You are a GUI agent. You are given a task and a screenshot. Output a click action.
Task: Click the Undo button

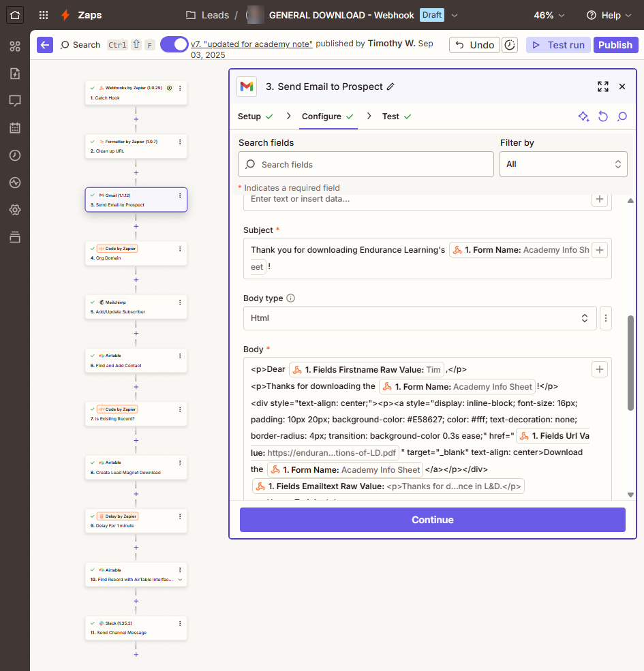coord(474,45)
